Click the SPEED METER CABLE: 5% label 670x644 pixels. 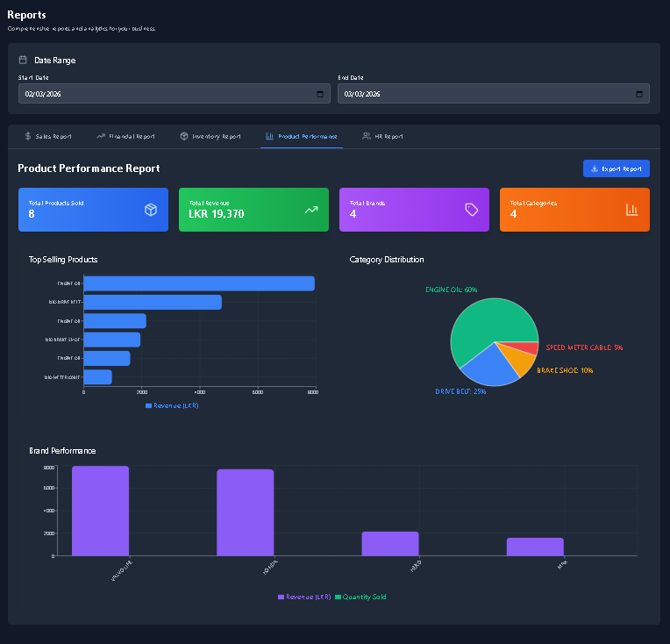point(584,347)
